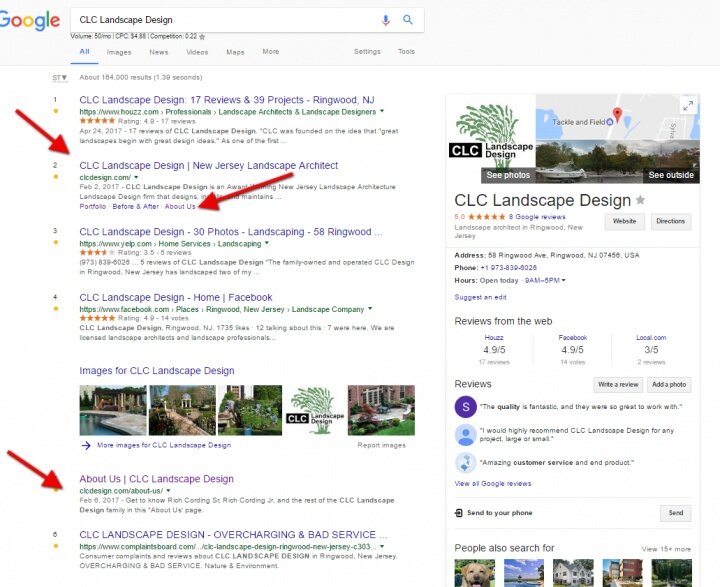This screenshot has height=587, width=720.
Task: Click the arrow icon before More images
Action: pyautogui.click(x=86, y=445)
